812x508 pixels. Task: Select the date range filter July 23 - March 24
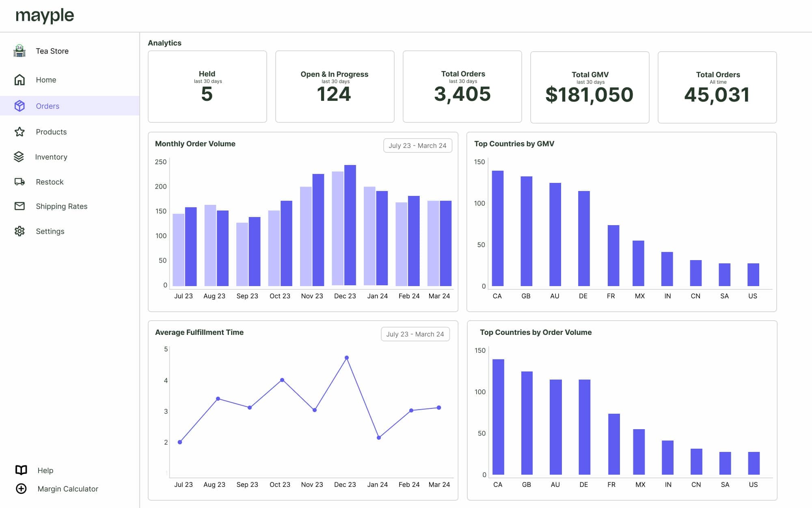pos(417,145)
